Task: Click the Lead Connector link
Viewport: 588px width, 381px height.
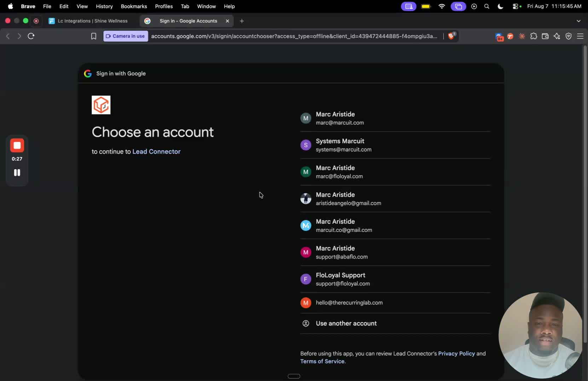Action: (x=156, y=152)
